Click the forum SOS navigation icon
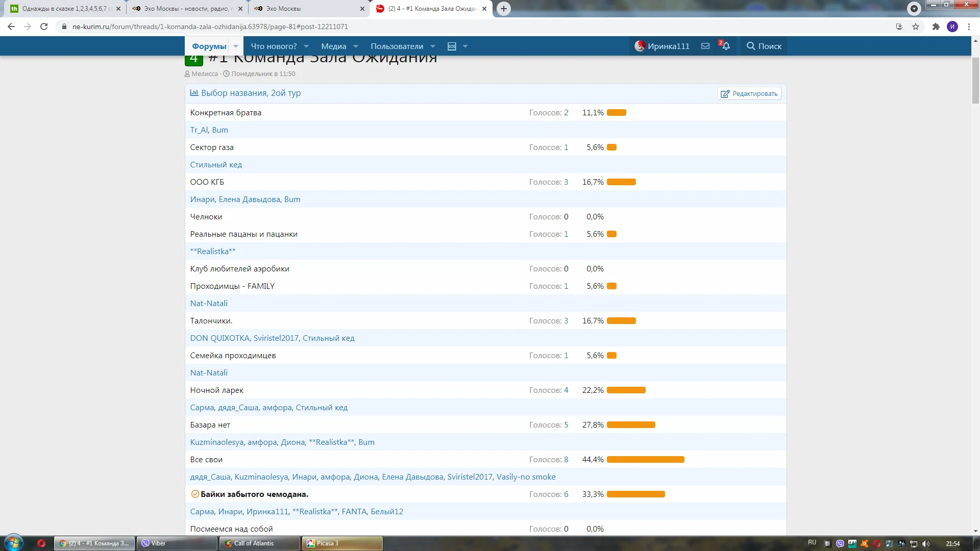Screen dimensions: 980x551 [452, 46]
